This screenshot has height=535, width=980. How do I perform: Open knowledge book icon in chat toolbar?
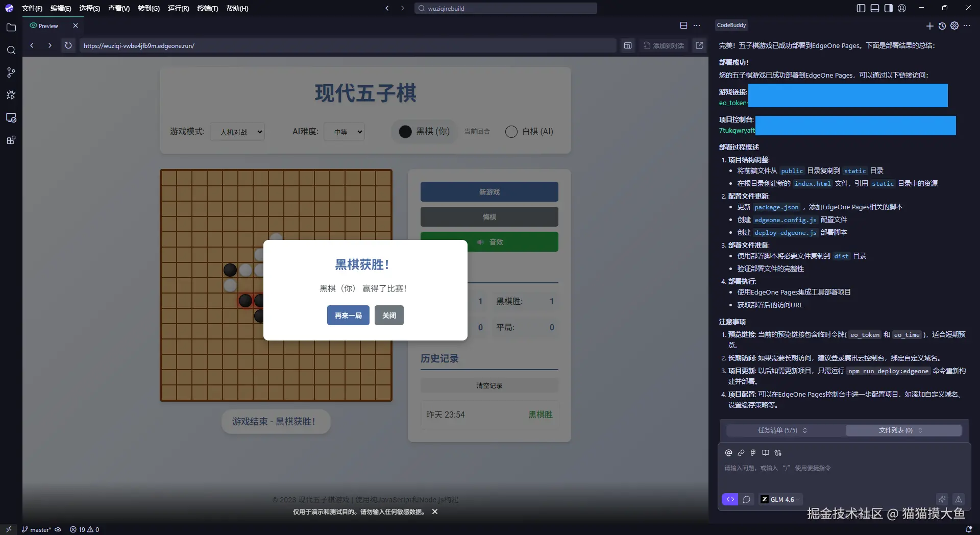click(x=766, y=453)
